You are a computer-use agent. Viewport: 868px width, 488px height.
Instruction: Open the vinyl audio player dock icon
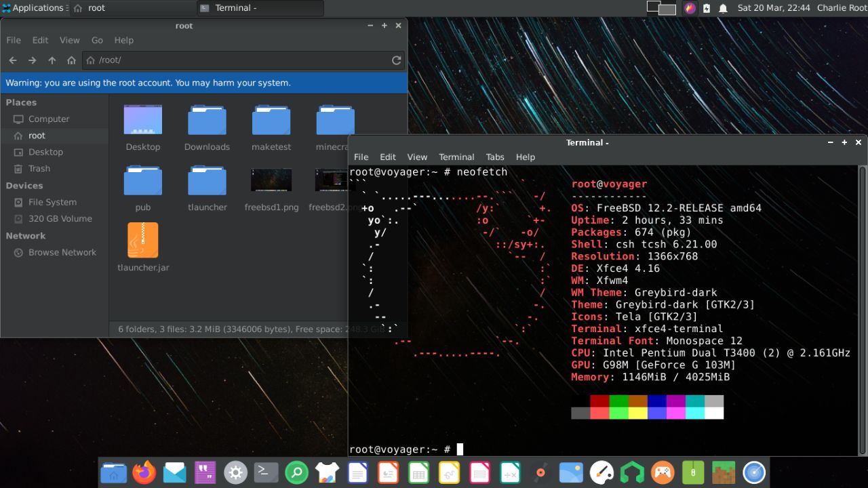click(x=540, y=472)
